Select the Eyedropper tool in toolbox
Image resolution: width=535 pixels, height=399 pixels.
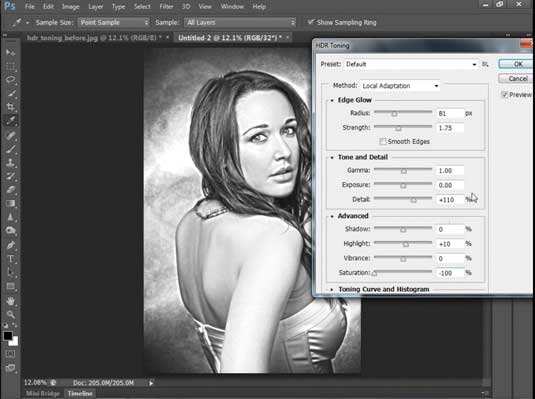tap(10, 120)
